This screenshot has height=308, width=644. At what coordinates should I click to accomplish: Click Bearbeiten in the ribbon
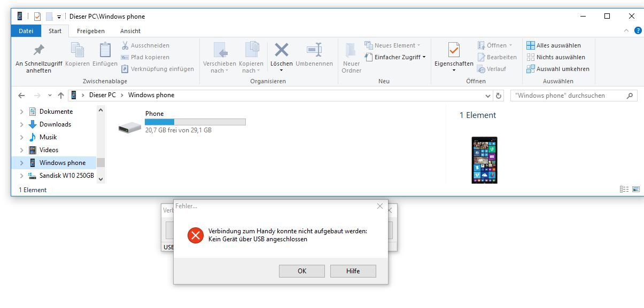coord(497,57)
